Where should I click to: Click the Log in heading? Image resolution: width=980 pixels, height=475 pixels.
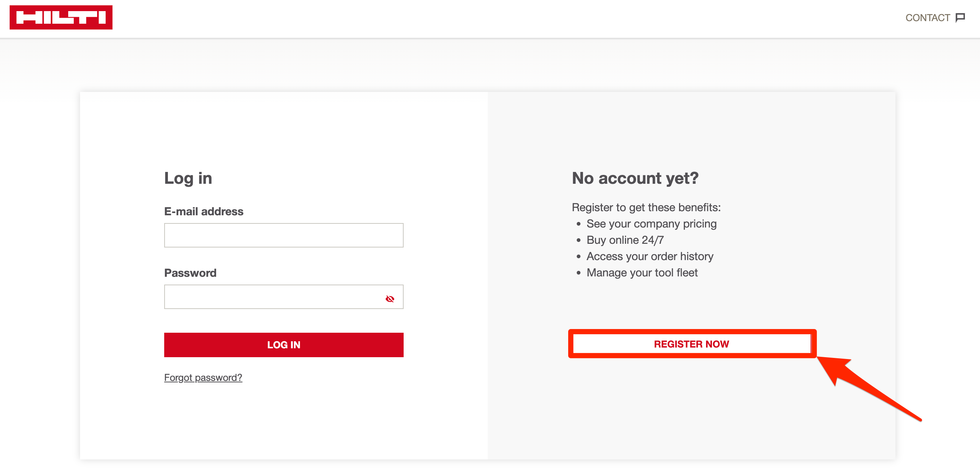pyautogui.click(x=188, y=178)
